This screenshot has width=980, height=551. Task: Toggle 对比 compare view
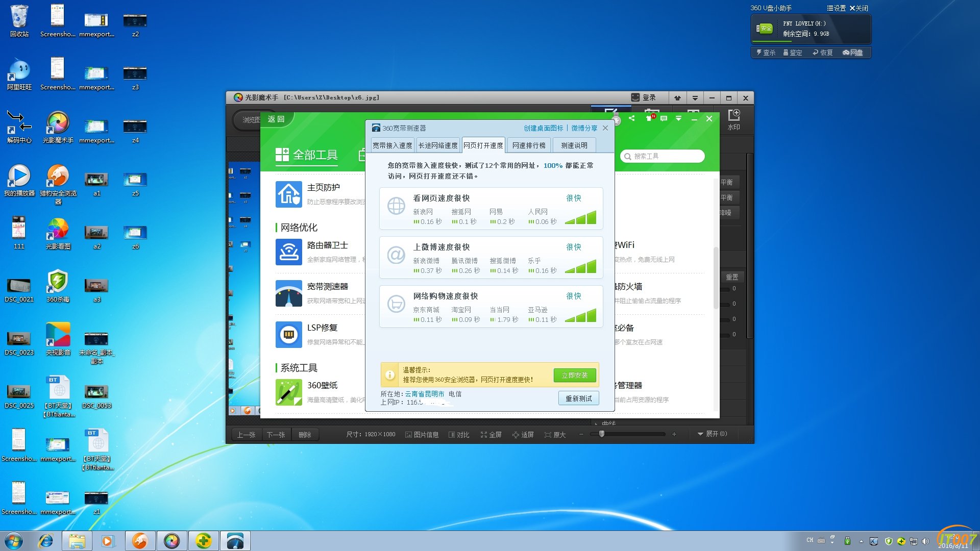pos(459,435)
